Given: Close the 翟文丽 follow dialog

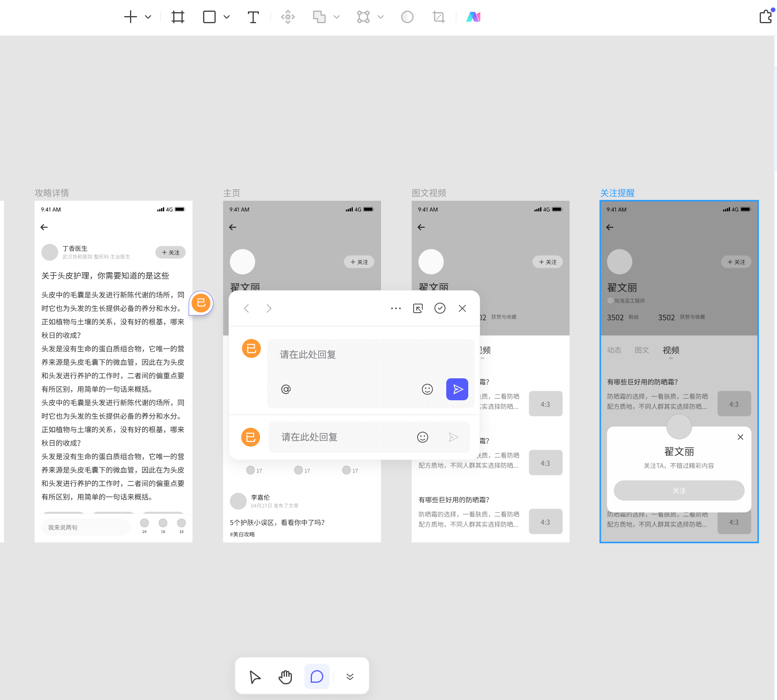Looking at the screenshot, I should point(740,437).
